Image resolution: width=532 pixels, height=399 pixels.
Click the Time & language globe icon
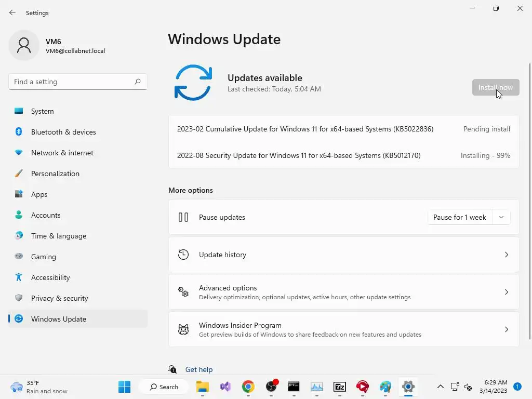[19, 235]
